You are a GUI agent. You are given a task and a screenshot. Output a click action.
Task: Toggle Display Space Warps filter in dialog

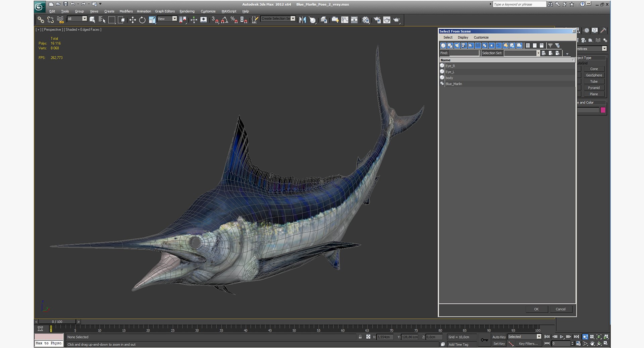[478, 45]
